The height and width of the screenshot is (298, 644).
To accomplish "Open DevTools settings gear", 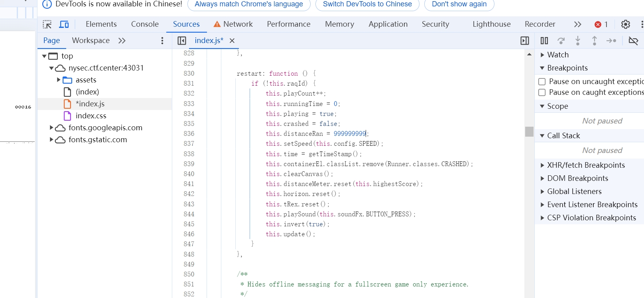I will click(625, 24).
